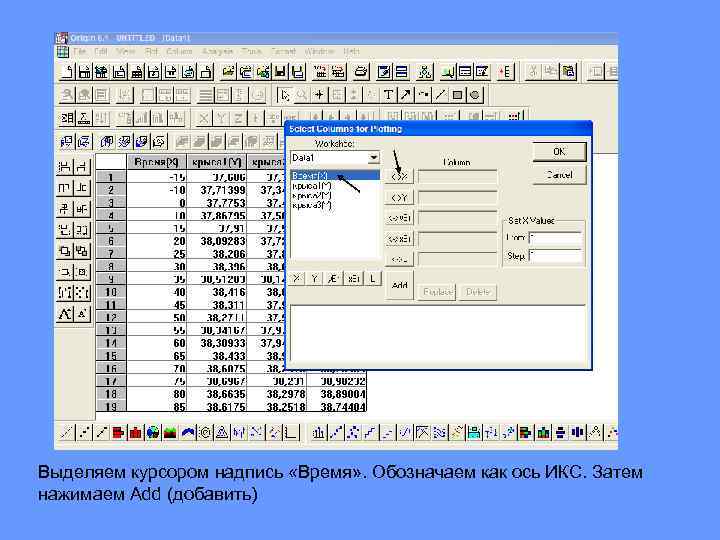Click the Время(X) worksheet column header
Screen dimensions: 720x540
[x=157, y=162]
